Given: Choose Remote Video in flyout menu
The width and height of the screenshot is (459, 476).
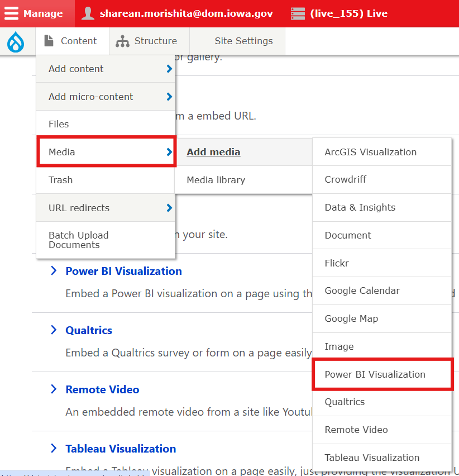Looking at the screenshot, I should [382, 430].
